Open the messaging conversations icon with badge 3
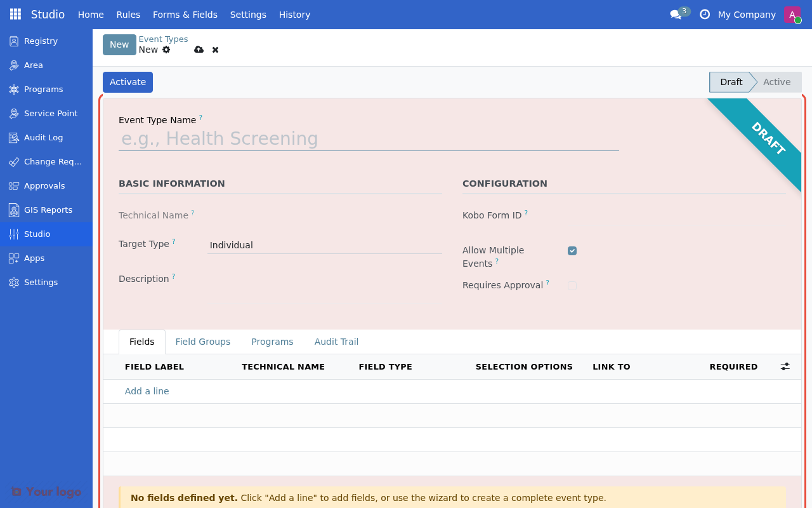The height and width of the screenshot is (508, 812). coord(676,14)
